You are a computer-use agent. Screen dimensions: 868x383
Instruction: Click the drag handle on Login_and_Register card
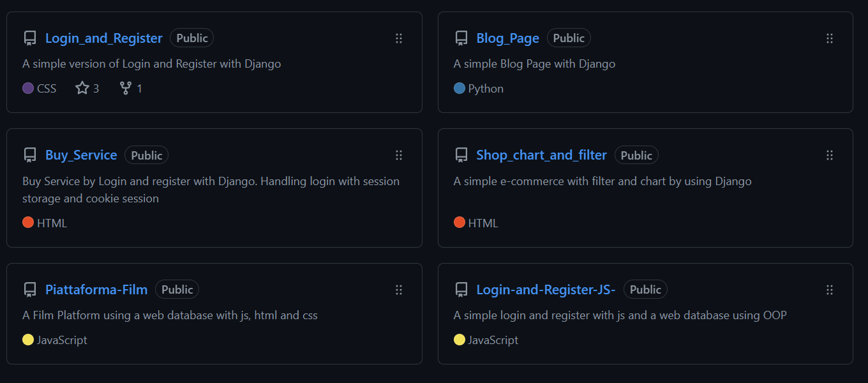399,38
